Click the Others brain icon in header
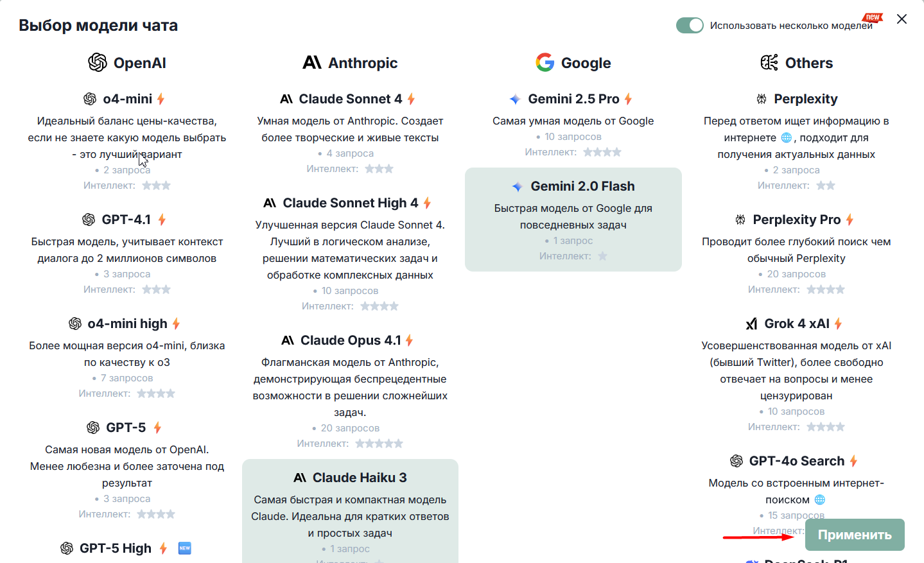The image size is (924, 563). (769, 62)
